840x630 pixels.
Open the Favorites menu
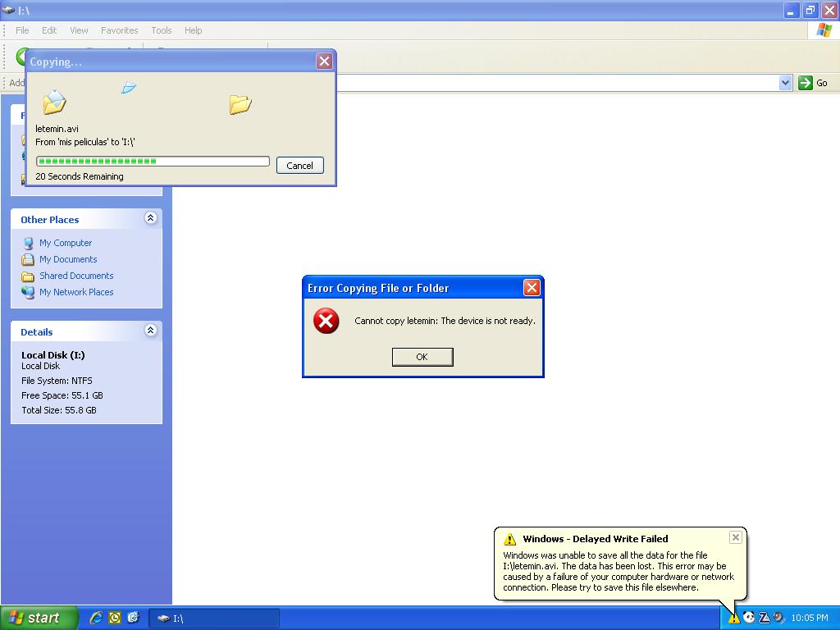coord(120,30)
